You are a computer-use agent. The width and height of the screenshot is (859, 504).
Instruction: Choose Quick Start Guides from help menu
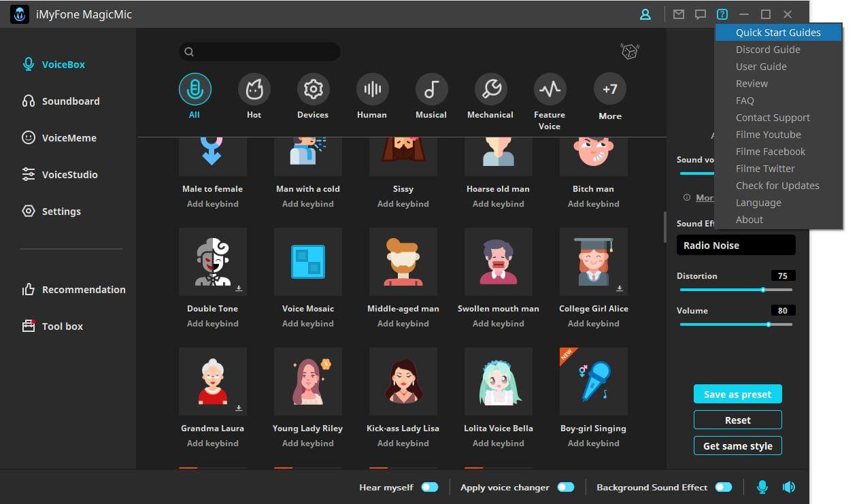click(779, 33)
